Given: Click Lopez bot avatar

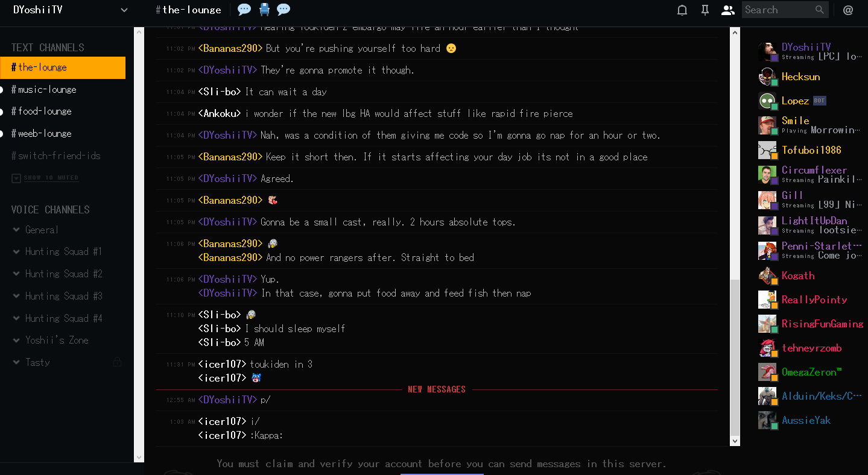Looking at the screenshot, I should pyautogui.click(x=767, y=101).
